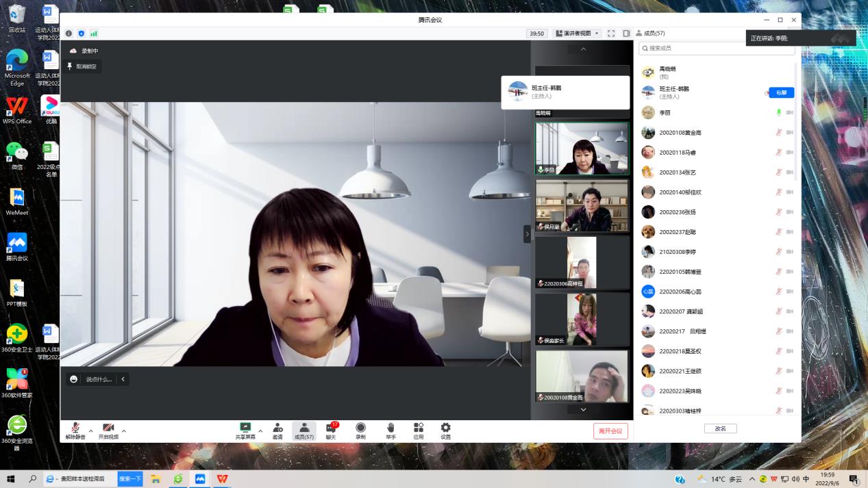Click 李丽 camera icon in list

click(x=789, y=112)
